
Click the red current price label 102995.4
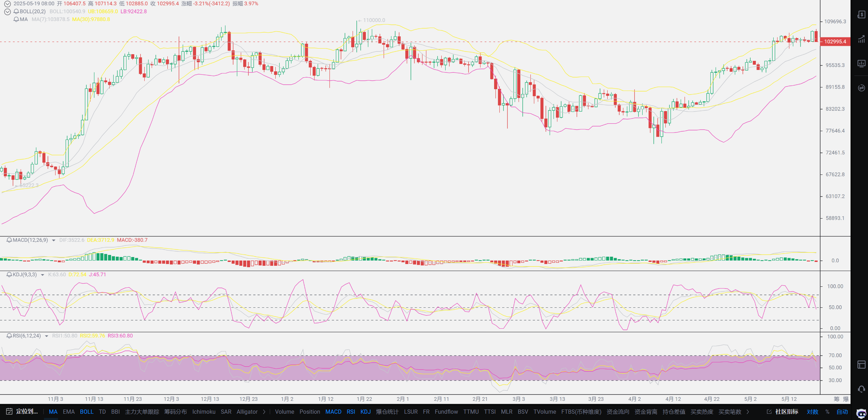pos(835,42)
